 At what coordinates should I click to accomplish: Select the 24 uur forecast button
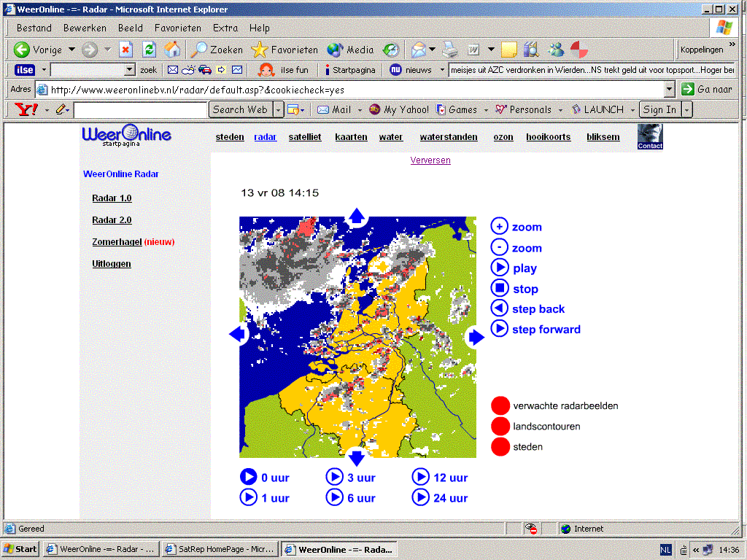point(421,497)
